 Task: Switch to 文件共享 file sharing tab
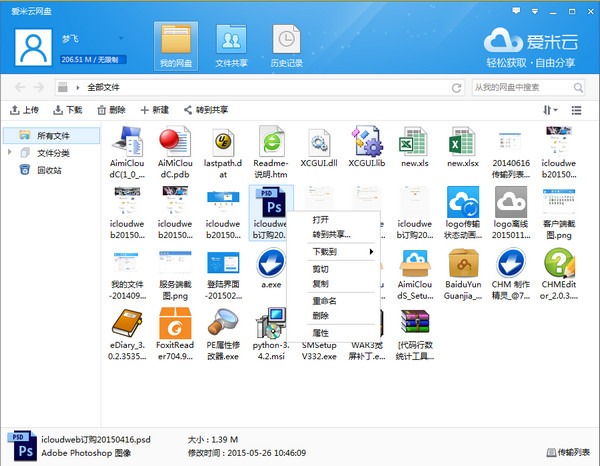231,47
